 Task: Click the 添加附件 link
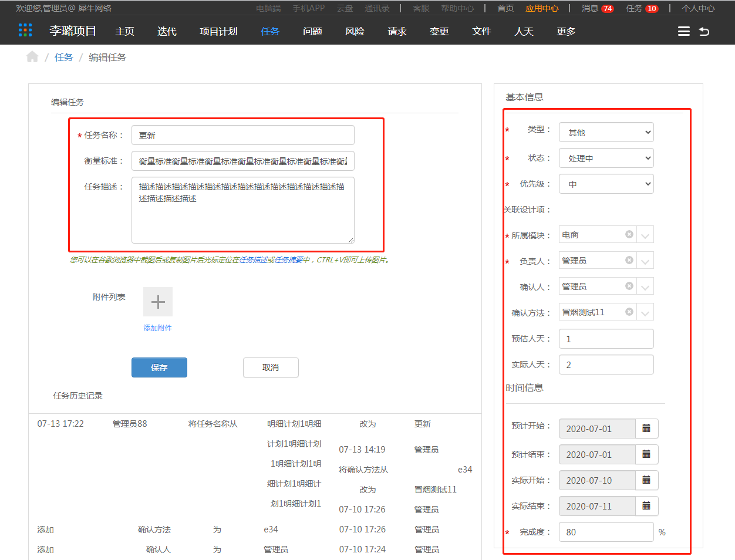click(158, 328)
